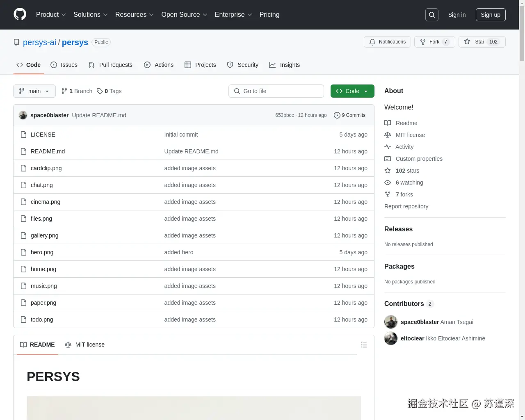
Task: Switch to the Issues tab
Action: (x=64, y=65)
